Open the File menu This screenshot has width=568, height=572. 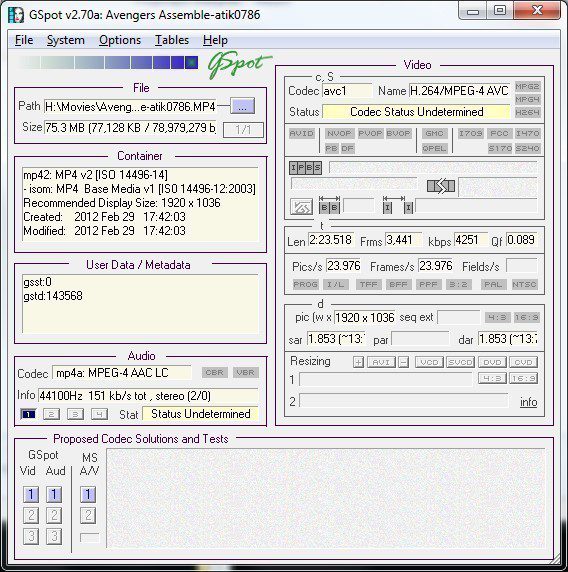tap(24, 40)
